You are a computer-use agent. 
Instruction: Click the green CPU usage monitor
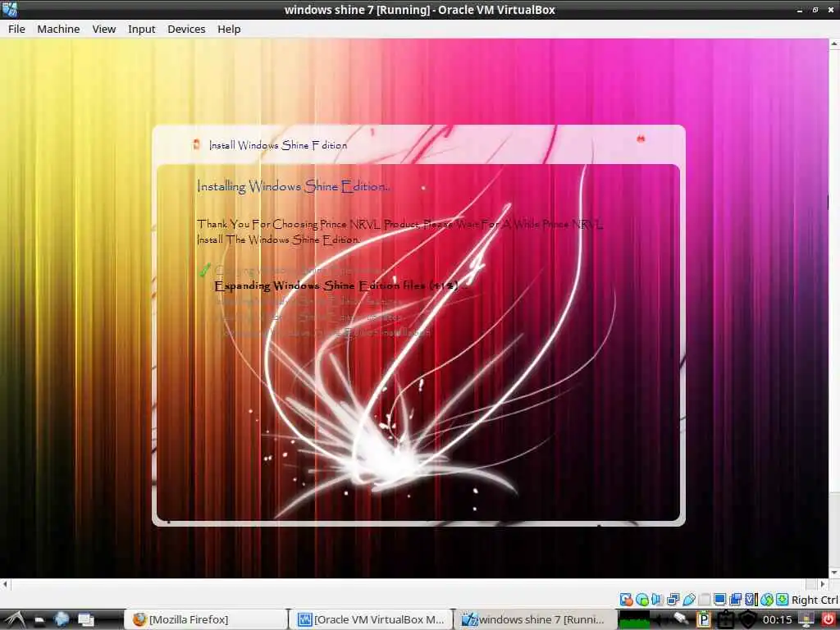[634, 620]
